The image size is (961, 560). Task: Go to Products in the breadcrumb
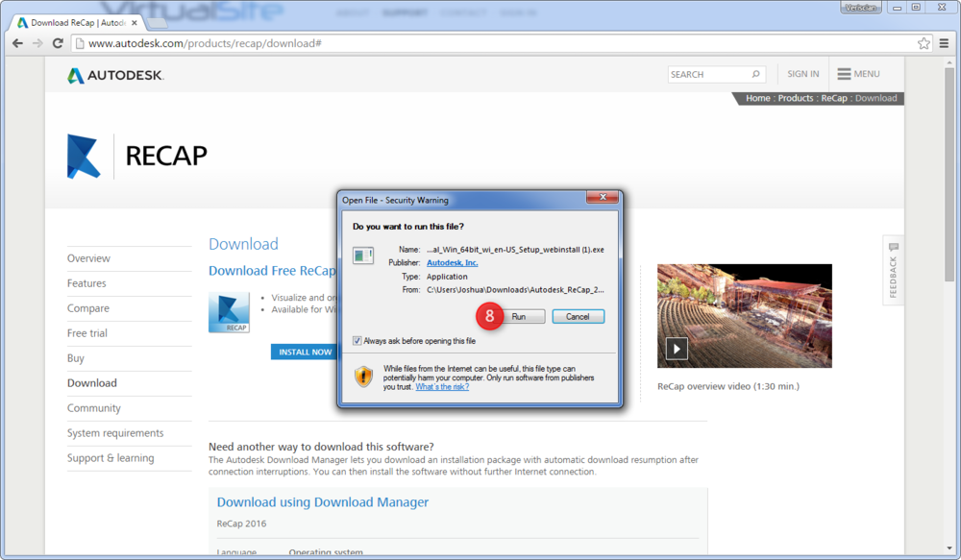tap(796, 98)
